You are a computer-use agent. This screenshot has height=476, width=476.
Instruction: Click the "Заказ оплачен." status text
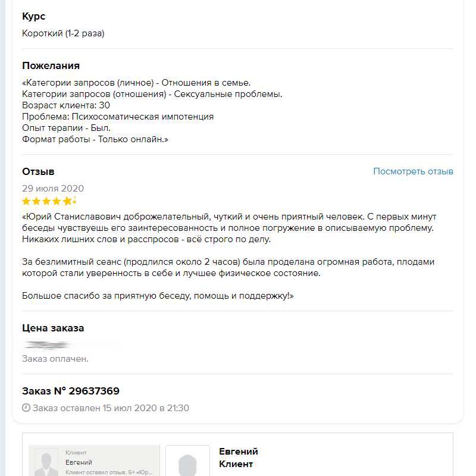pyautogui.click(x=55, y=359)
